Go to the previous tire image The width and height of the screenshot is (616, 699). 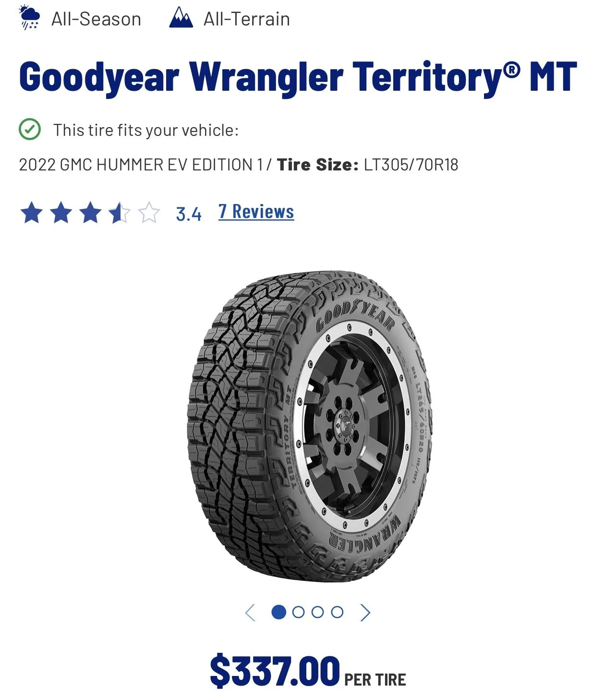point(250,613)
